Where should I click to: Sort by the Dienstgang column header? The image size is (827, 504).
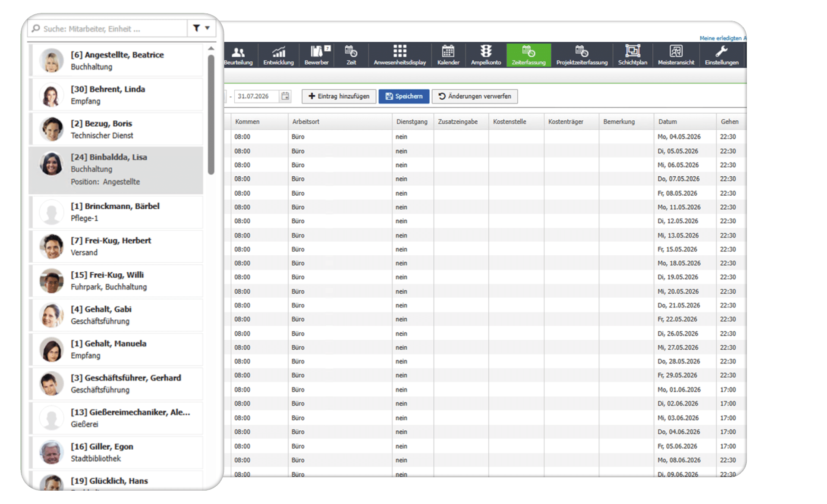413,122
